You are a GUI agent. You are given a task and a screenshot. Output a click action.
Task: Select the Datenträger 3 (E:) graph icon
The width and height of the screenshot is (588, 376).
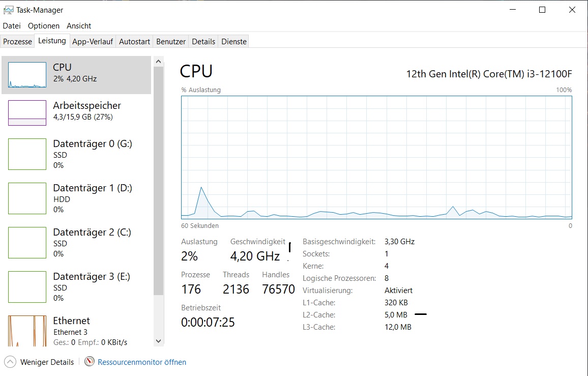[27, 286]
